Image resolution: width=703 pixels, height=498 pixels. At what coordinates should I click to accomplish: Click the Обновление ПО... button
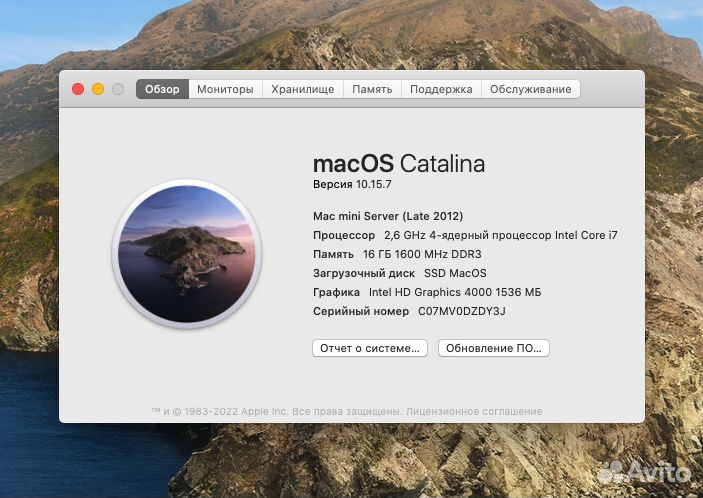coord(494,348)
